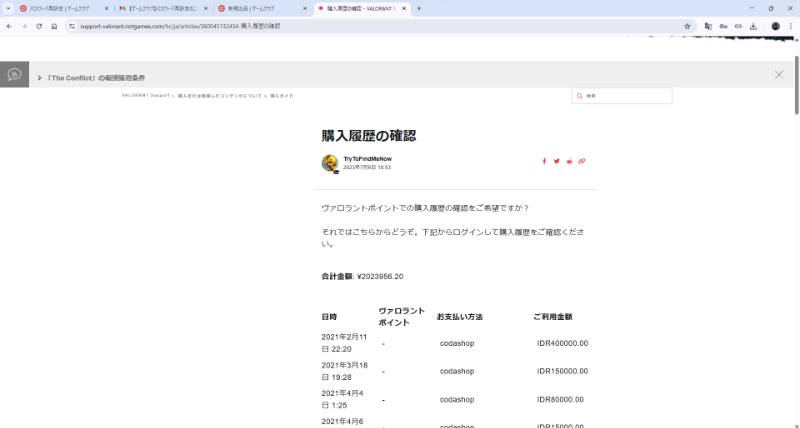Click the address bar URL
The image size is (800, 428).
click(x=180, y=26)
